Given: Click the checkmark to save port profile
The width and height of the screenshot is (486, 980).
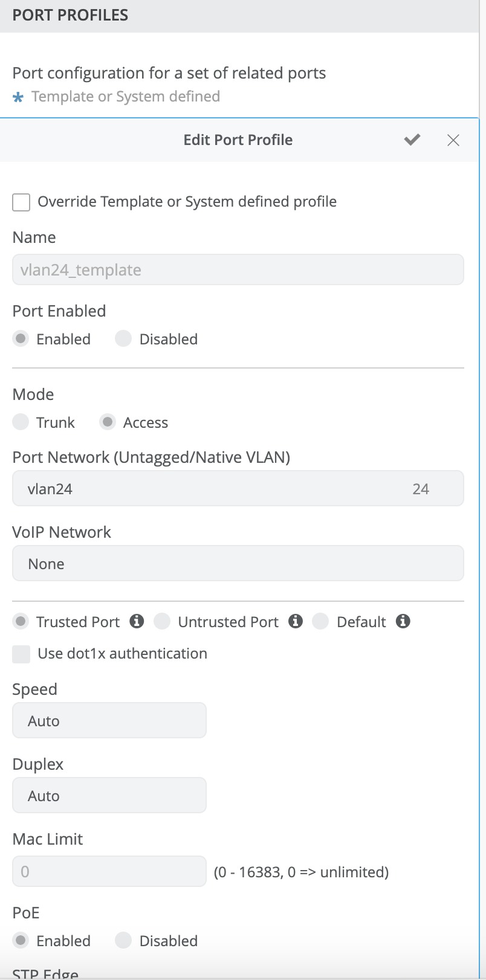Looking at the screenshot, I should point(412,140).
